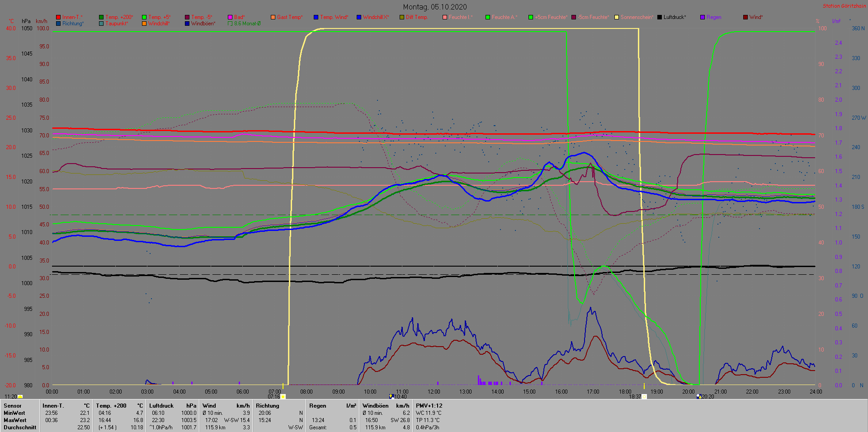Click the Innen-T.* legend label
The image size is (868, 432).
72,17
